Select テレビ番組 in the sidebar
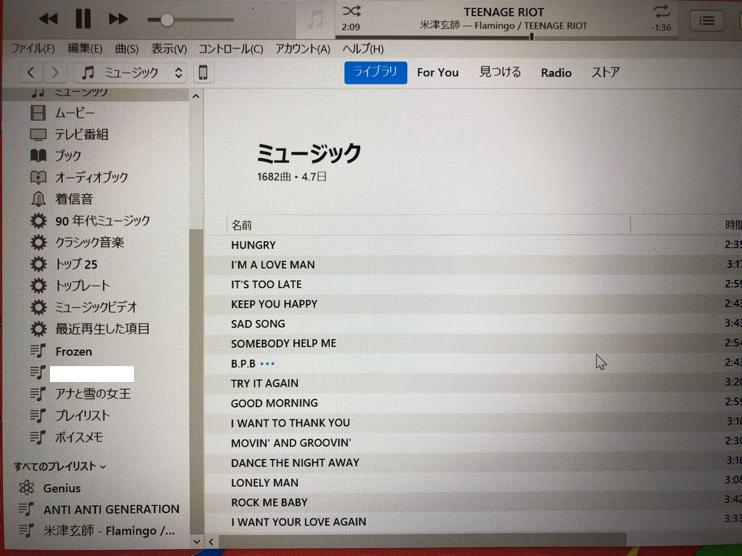Image resolution: width=742 pixels, height=556 pixels. tap(81, 134)
